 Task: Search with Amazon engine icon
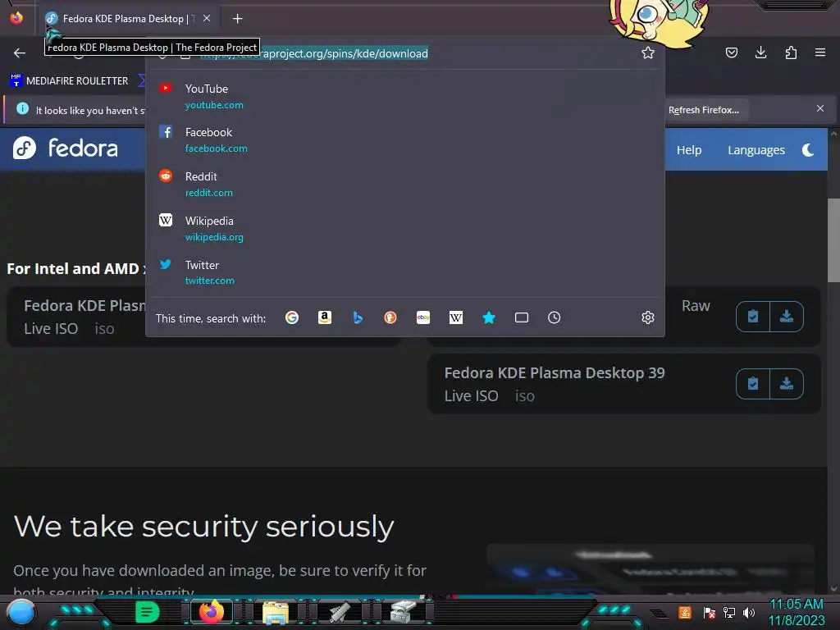tap(325, 317)
